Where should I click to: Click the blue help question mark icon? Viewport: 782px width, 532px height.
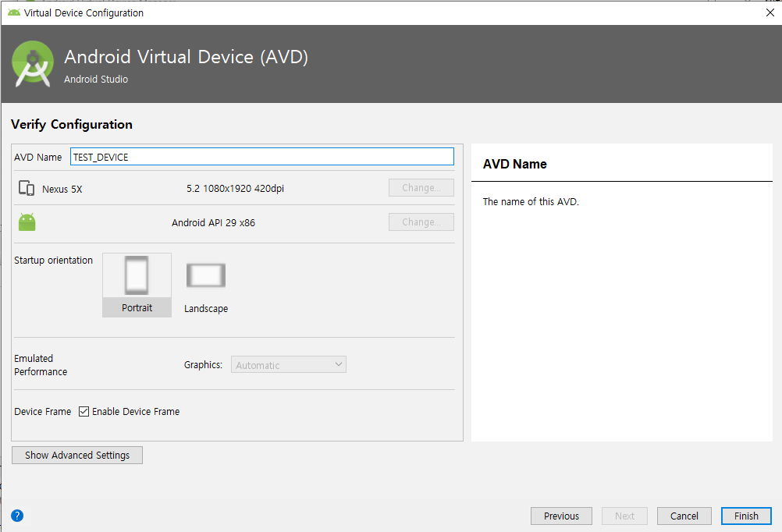pyautogui.click(x=17, y=516)
